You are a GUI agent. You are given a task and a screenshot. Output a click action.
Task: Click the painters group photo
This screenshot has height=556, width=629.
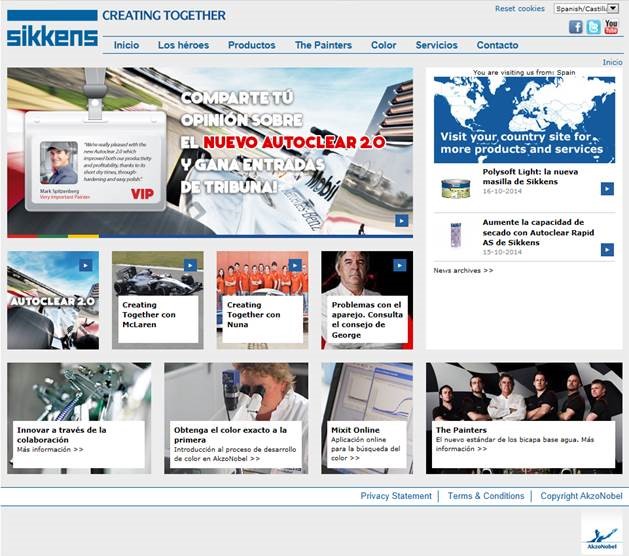(524, 392)
